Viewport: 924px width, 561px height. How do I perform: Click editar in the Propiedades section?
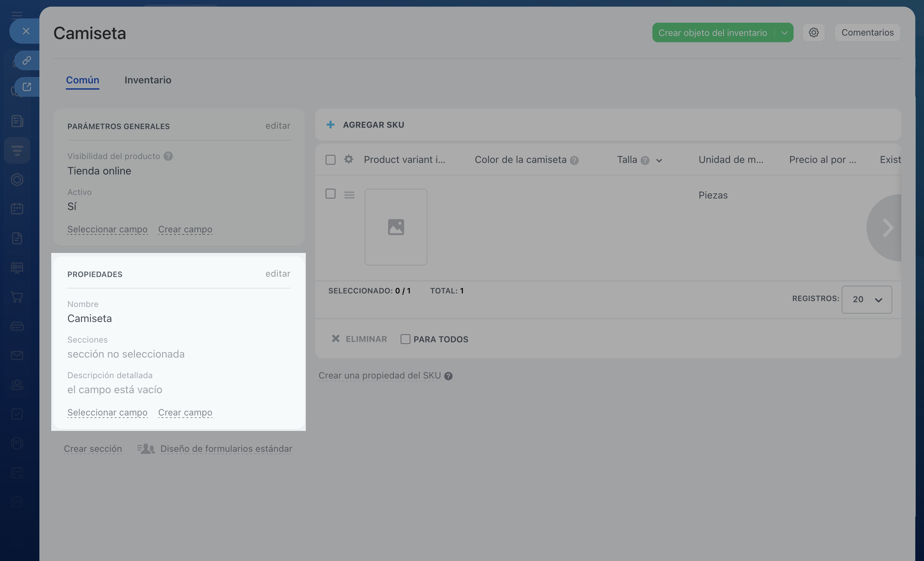pyautogui.click(x=278, y=274)
